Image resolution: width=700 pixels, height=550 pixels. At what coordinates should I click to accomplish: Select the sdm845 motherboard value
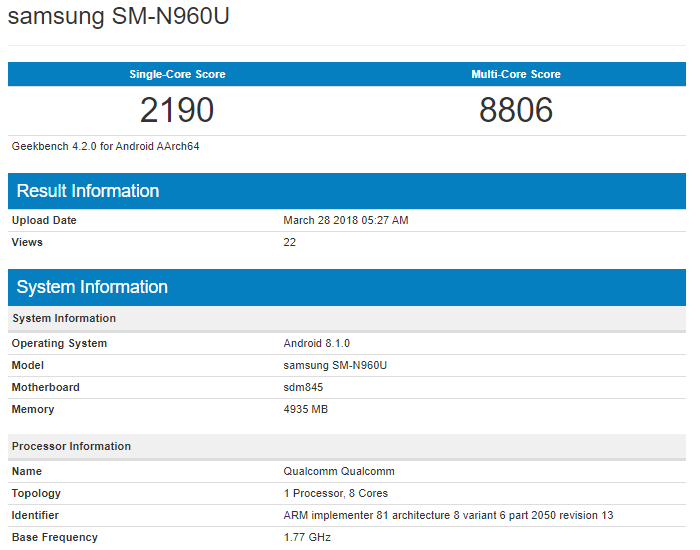tap(305, 387)
